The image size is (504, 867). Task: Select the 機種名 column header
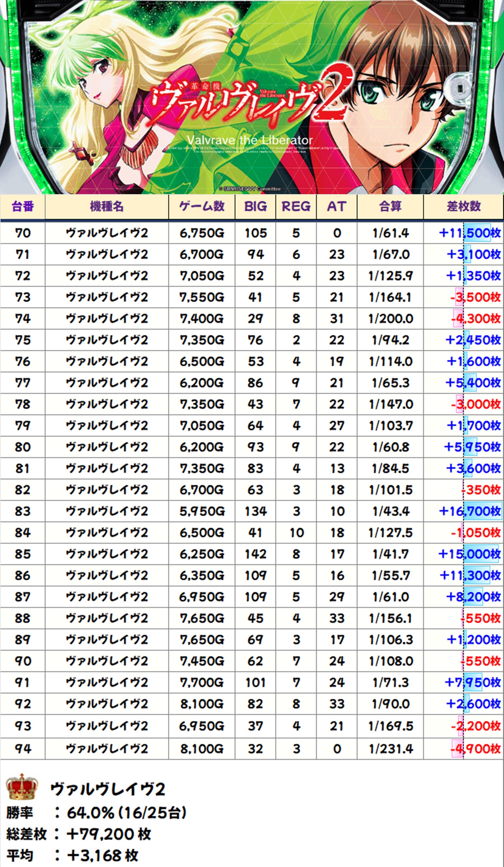pos(107,206)
